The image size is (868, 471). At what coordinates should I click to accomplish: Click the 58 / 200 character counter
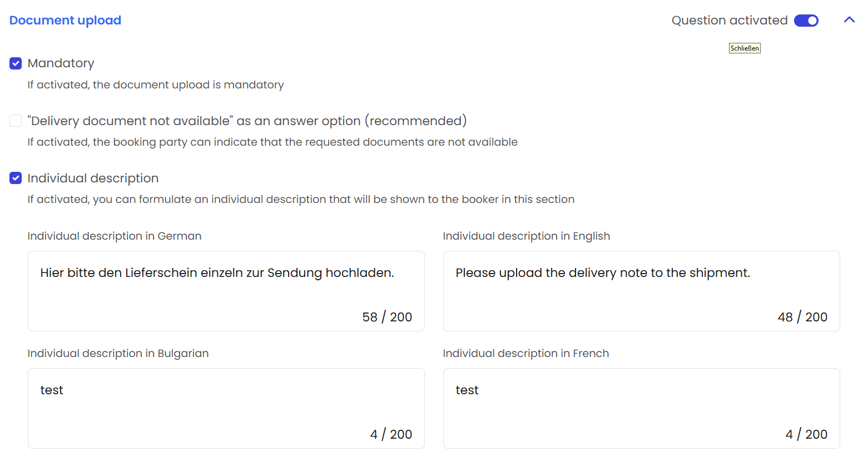(x=387, y=317)
